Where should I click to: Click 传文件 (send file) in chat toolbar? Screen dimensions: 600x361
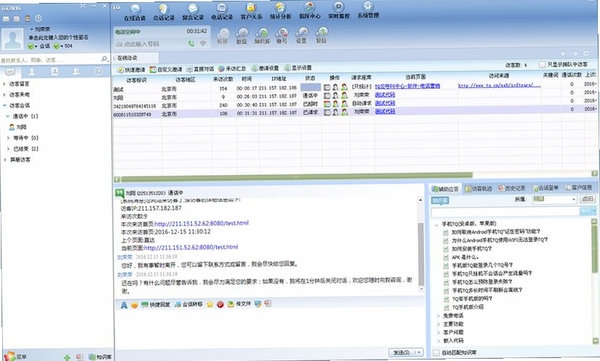[x=239, y=304]
